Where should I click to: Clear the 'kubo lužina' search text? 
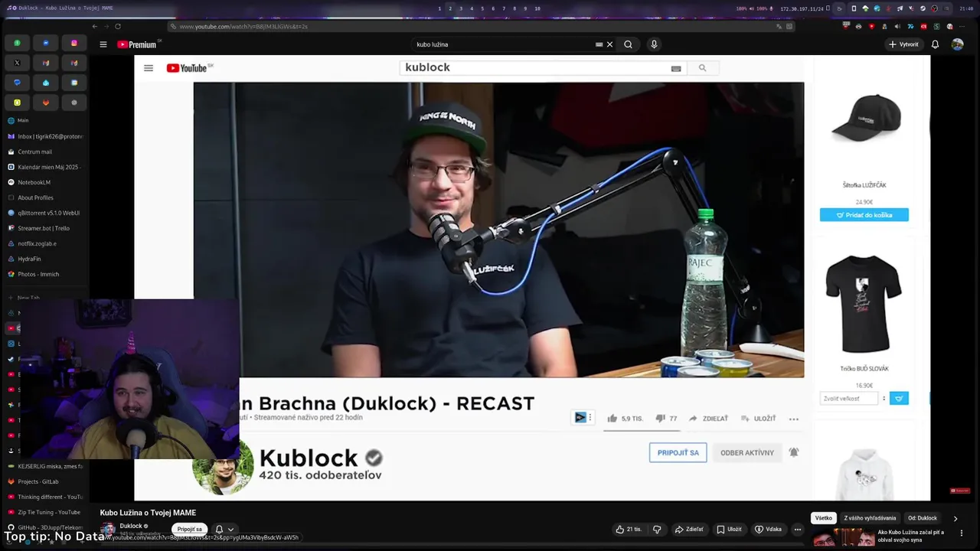pyautogui.click(x=609, y=44)
